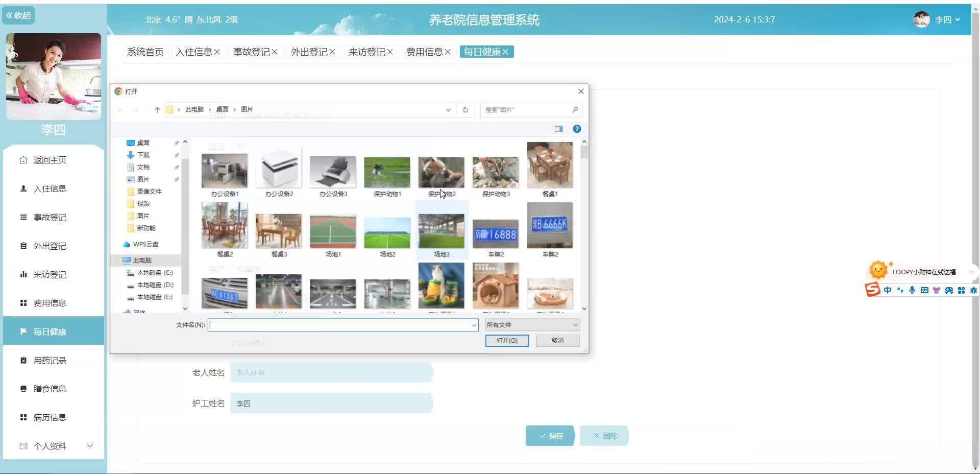980x474 pixels.
Task: Click the 保存 button below the form
Action: click(550, 435)
